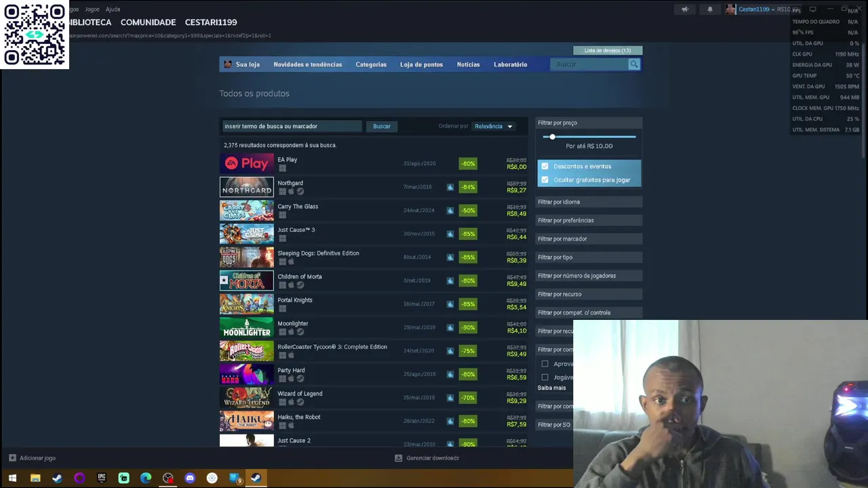Open the announcements megaphone icon
This screenshot has height=488, width=868.
685,9
